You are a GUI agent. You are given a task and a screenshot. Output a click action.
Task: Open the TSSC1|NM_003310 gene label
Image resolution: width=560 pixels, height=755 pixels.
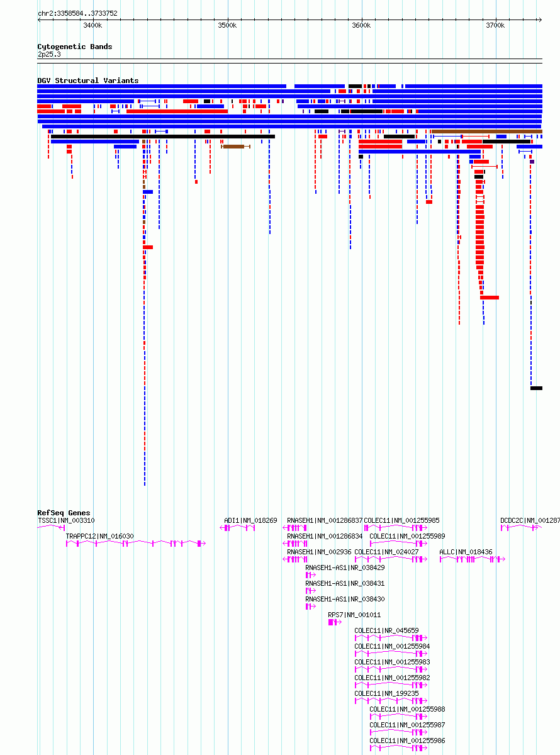(66, 520)
